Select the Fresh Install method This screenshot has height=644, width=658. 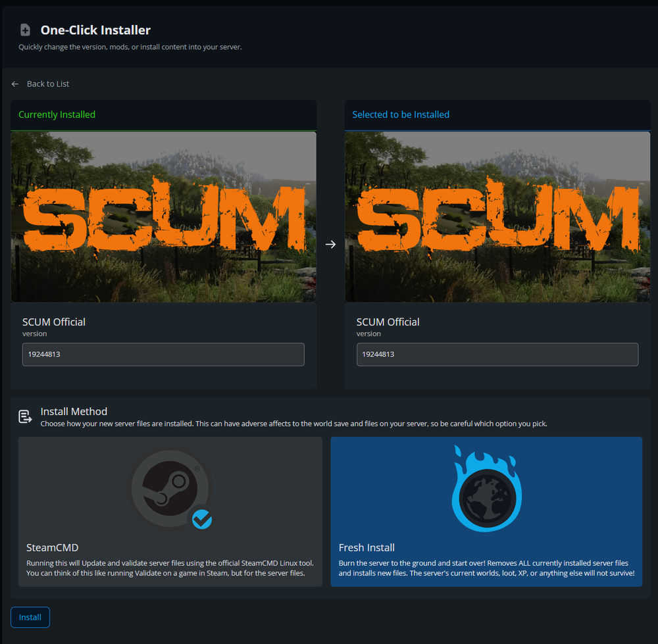pyautogui.click(x=486, y=512)
